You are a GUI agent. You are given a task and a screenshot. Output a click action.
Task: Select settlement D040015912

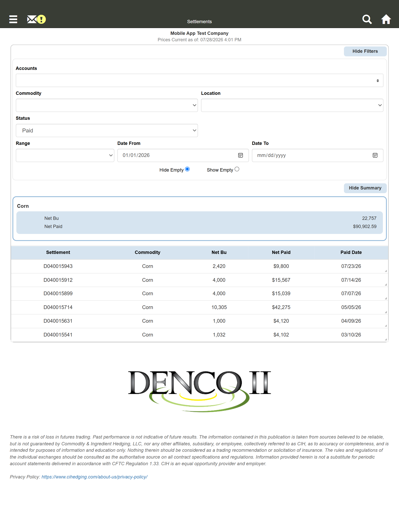(58, 280)
